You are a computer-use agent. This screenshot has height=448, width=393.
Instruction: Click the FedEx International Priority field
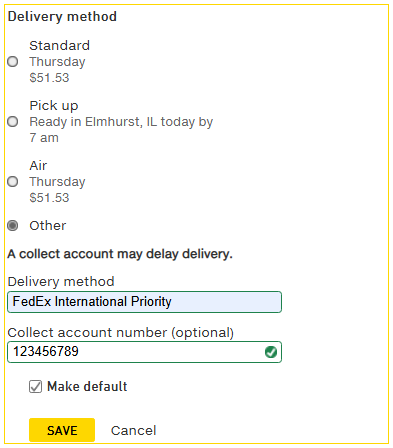coord(144,302)
